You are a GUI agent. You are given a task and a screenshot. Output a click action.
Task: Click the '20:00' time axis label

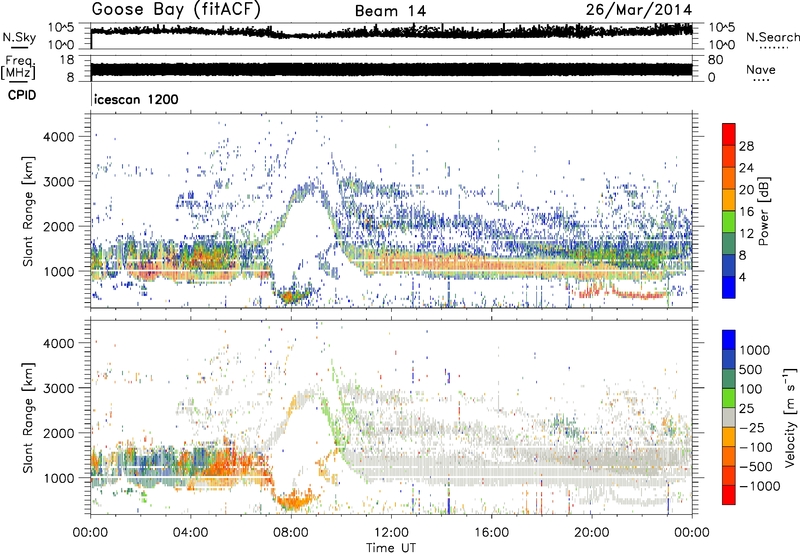591,533
